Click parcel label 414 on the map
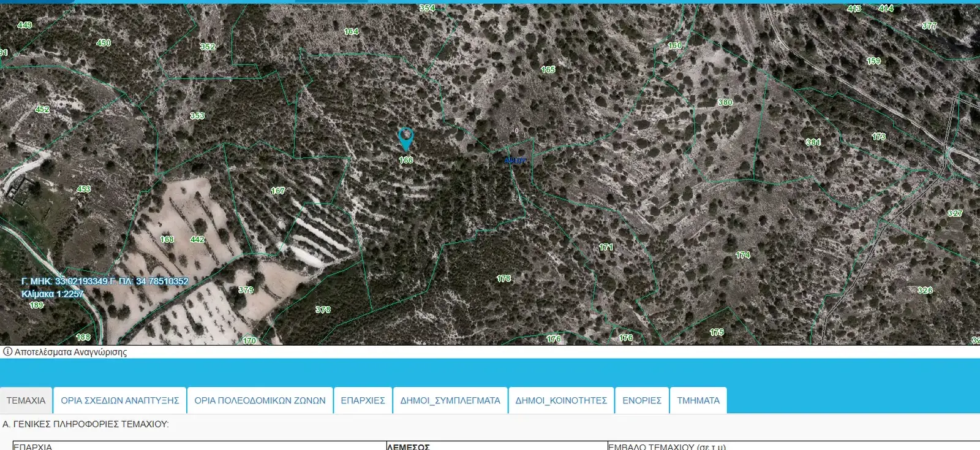 click(886, 9)
